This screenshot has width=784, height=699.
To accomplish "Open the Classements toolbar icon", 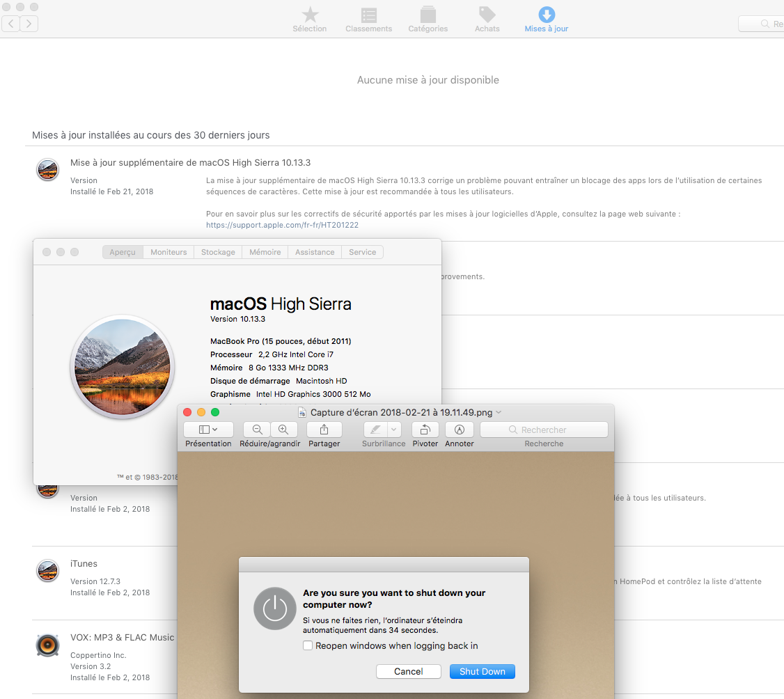I will (369, 15).
